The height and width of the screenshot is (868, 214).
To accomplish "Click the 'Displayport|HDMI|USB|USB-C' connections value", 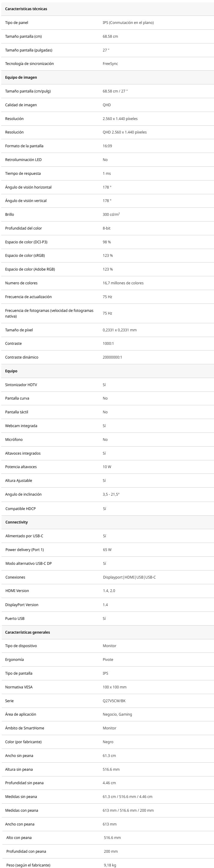I will click(x=129, y=577).
